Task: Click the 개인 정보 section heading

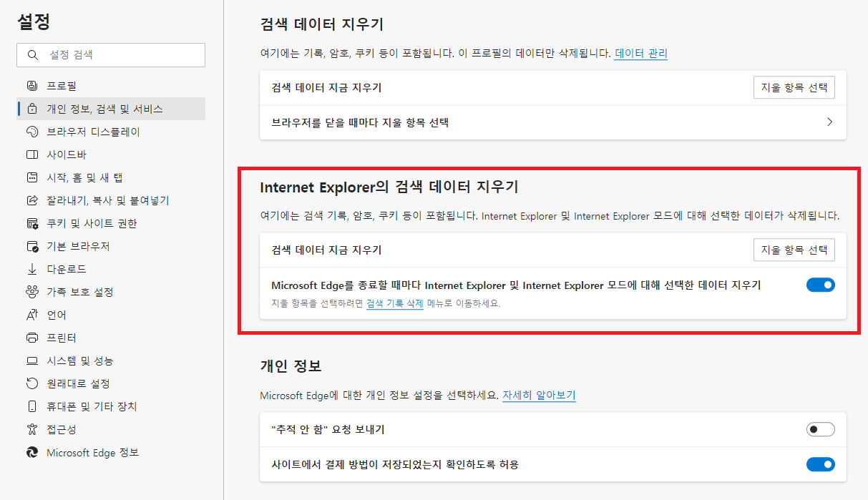Action: 291,366
